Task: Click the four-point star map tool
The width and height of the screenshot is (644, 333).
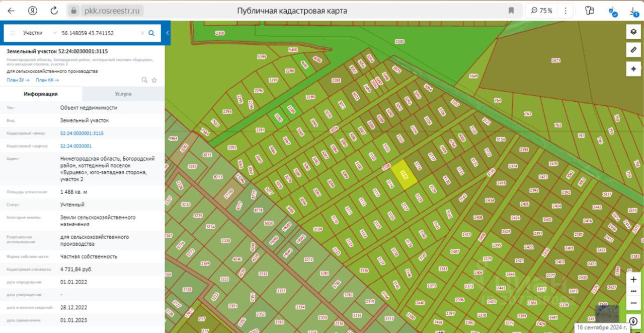Action: coord(633,68)
